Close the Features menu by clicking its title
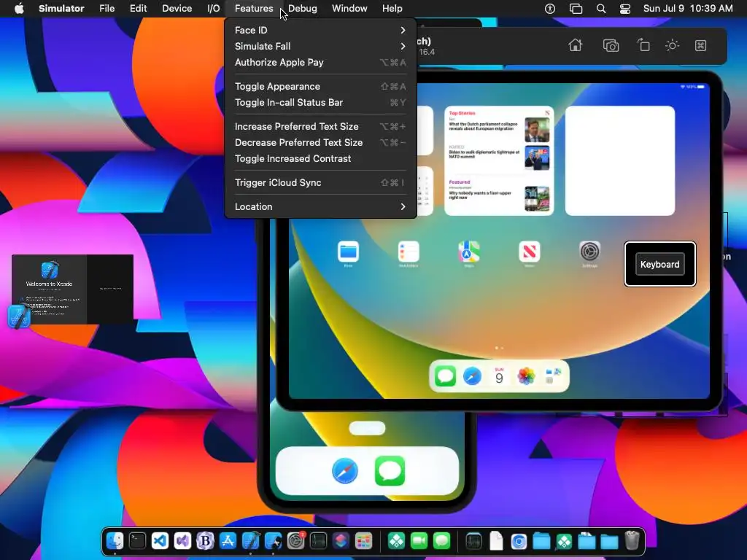 coord(254,9)
